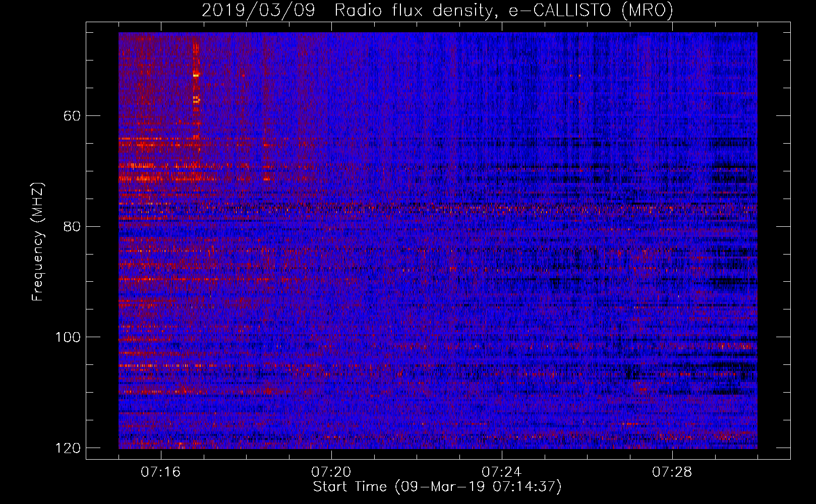816x504 pixels.
Task: Click the 100 MHz frequency tick label
Action: tap(68, 337)
